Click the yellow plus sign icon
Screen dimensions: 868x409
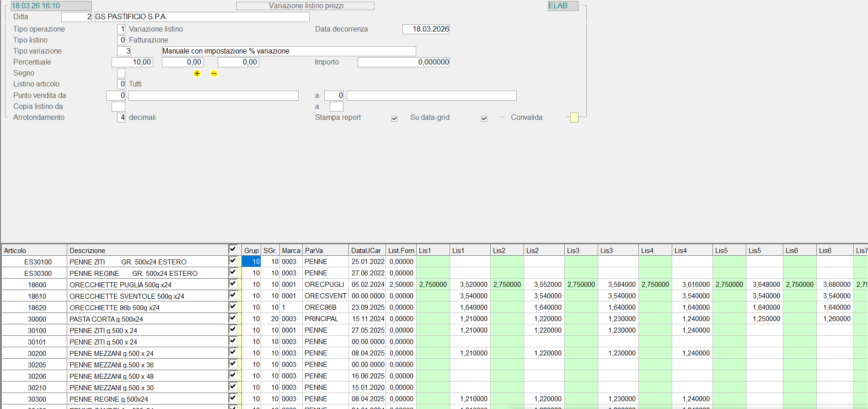tap(197, 74)
